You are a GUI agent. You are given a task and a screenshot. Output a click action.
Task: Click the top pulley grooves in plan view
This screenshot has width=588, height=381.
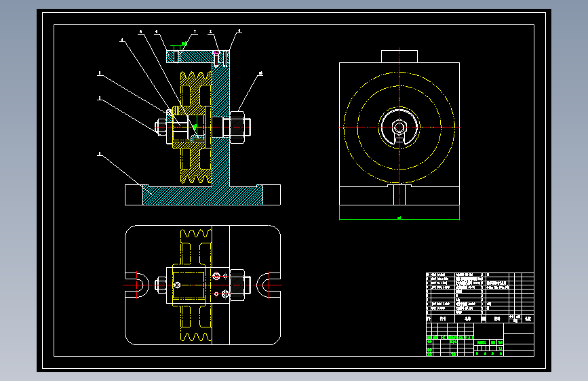click(x=196, y=234)
